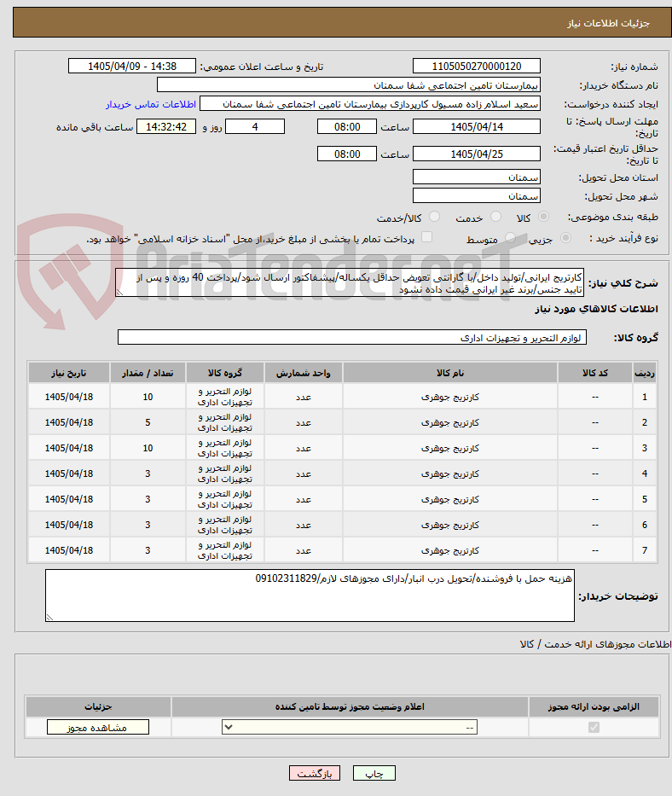This screenshot has width=672, height=796.
Task: Click date 1405/04/18 in row 4
Action: pos(69,474)
